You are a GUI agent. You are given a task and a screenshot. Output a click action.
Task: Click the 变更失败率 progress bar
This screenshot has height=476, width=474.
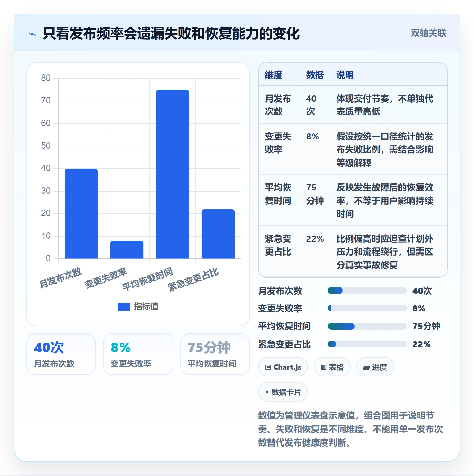tap(367, 308)
